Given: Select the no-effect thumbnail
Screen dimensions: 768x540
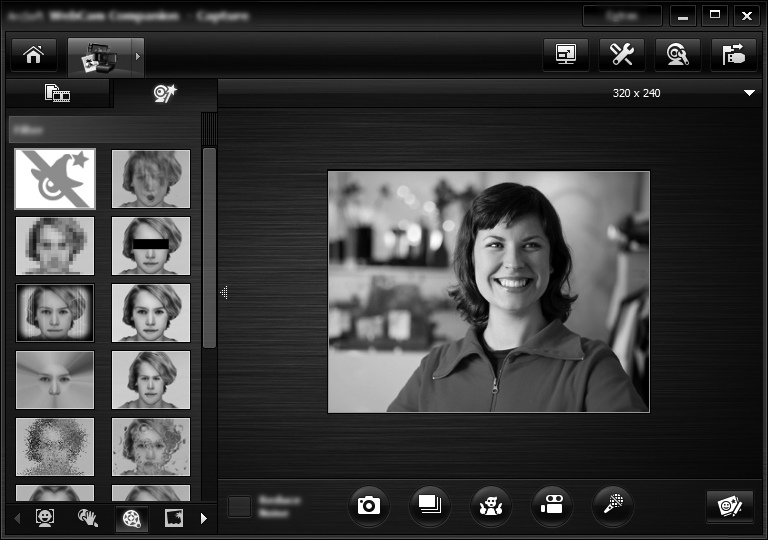Looking at the screenshot, I should coord(55,179).
